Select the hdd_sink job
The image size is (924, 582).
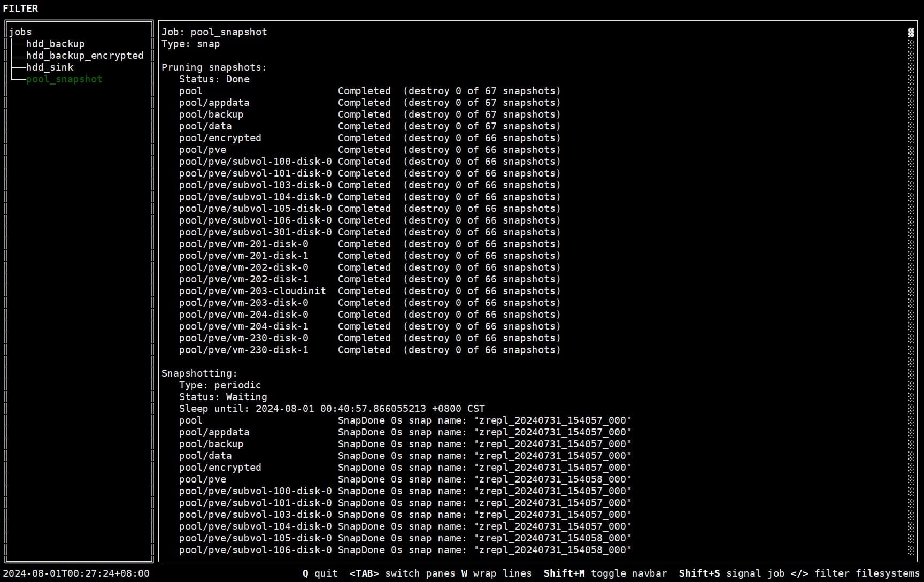click(50, 67)
